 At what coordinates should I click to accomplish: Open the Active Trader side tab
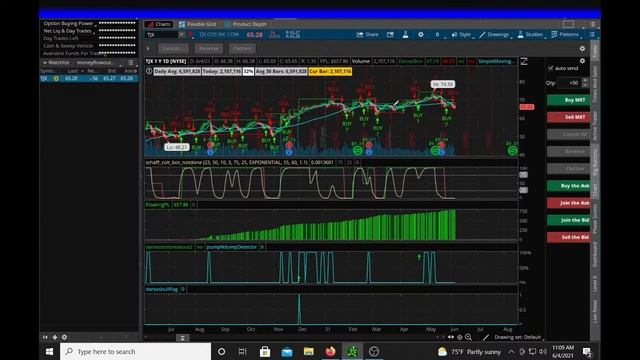pos(595,126)
